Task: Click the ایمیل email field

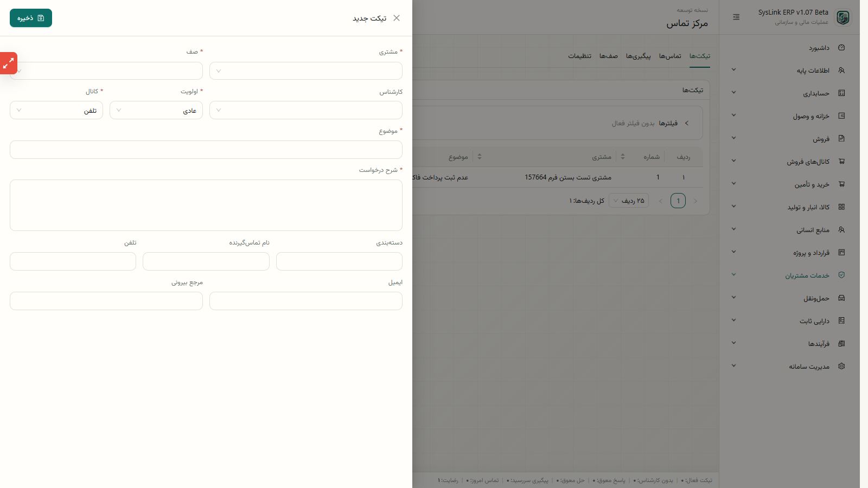Action: pos(306,301)
